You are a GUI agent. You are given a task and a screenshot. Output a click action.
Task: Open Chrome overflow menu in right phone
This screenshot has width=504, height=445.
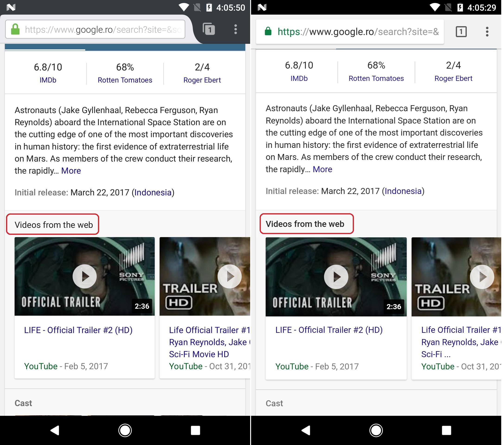(487, 32)
